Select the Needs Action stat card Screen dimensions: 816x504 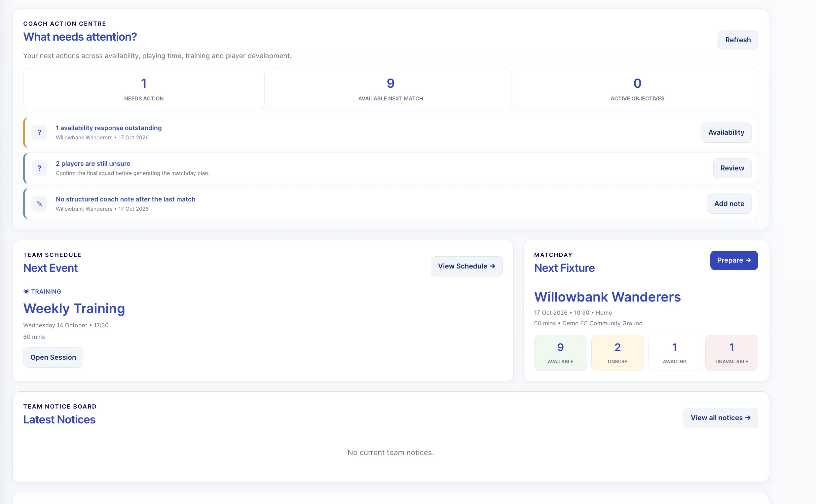(x=144, y=89)
